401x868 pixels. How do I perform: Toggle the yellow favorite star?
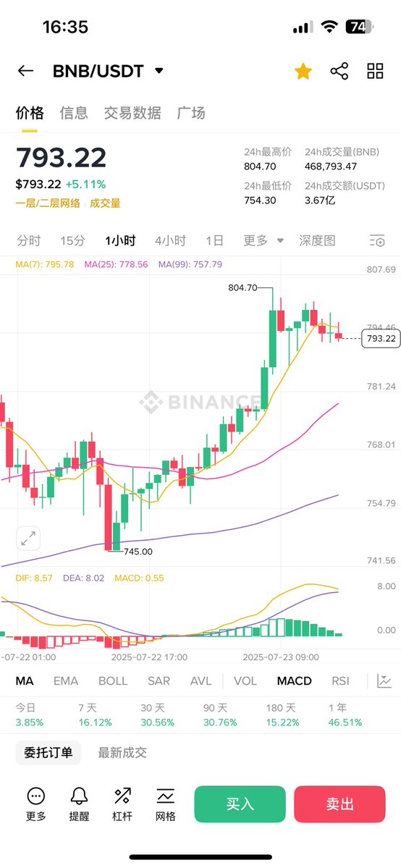point(303,71)
